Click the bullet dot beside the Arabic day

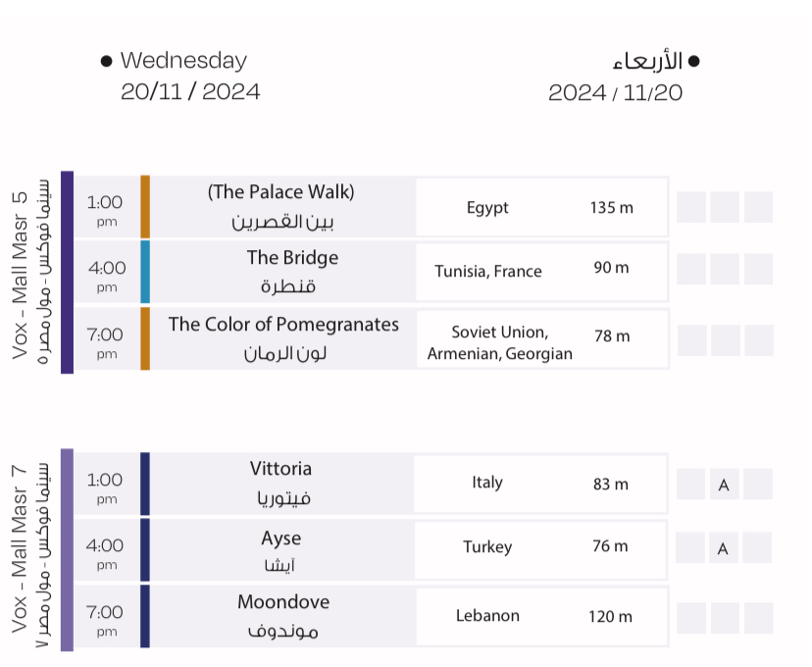point(694,61)
